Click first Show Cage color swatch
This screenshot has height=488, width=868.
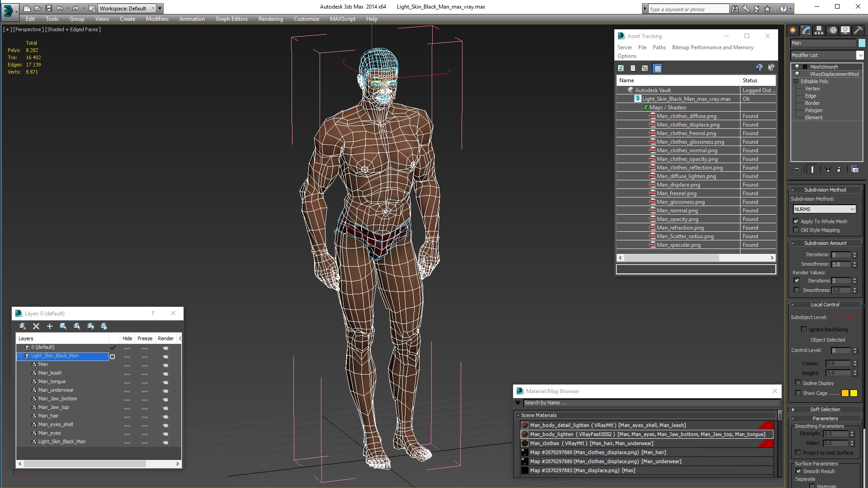[845, 393]
